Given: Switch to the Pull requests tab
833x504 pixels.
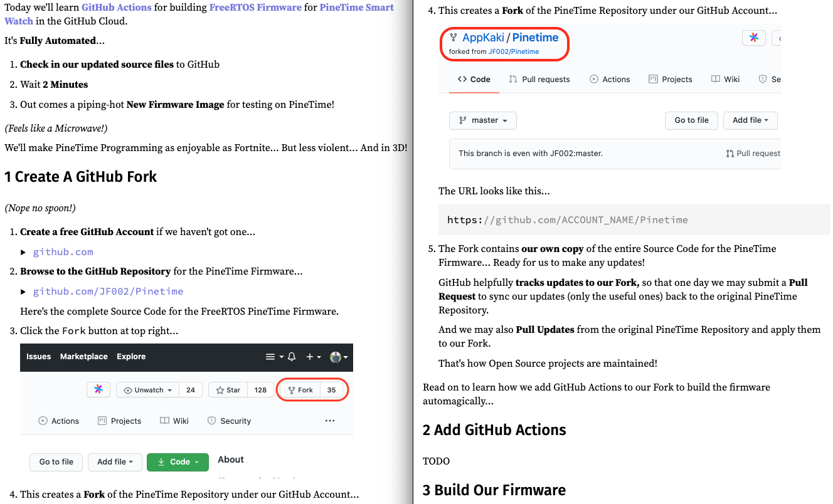Looking at the screenshot, I should 539,79.
